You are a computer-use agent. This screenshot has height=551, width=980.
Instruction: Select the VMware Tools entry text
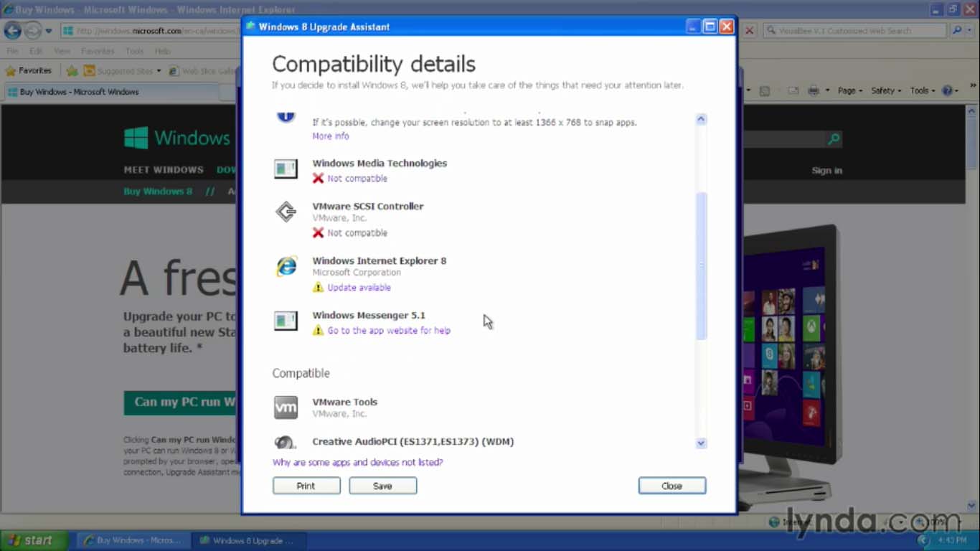click(x=344, y=402)
